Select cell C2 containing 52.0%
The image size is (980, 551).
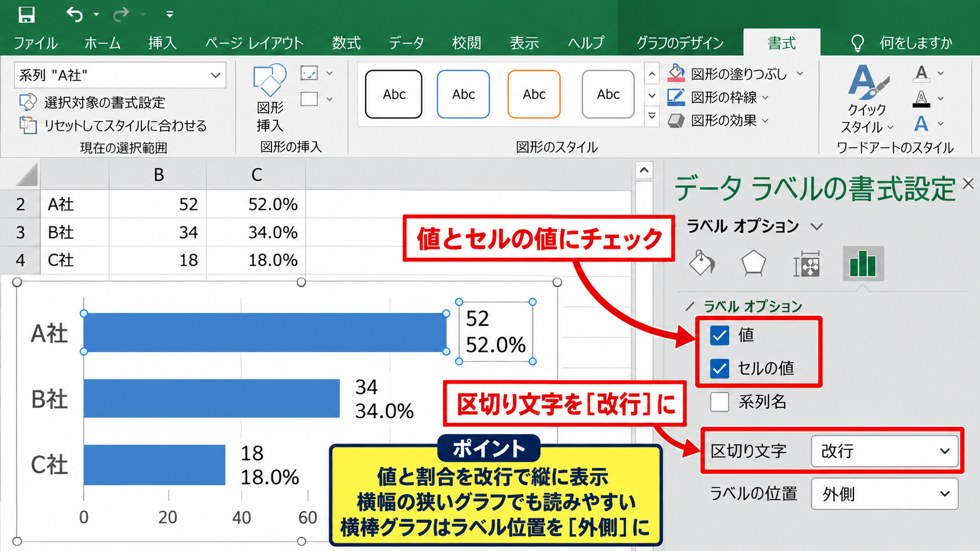pos(256,204)
